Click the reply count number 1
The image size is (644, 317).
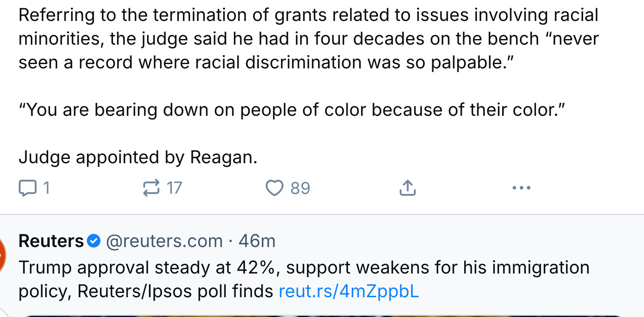[46, 188]
